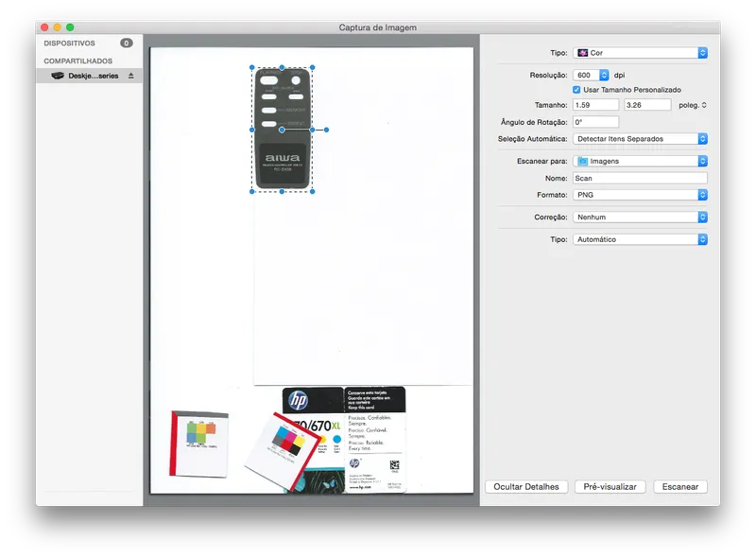Click the devices count badge showing 0
The width and height of the screenshot is (756, 557).
pos(126,44)
